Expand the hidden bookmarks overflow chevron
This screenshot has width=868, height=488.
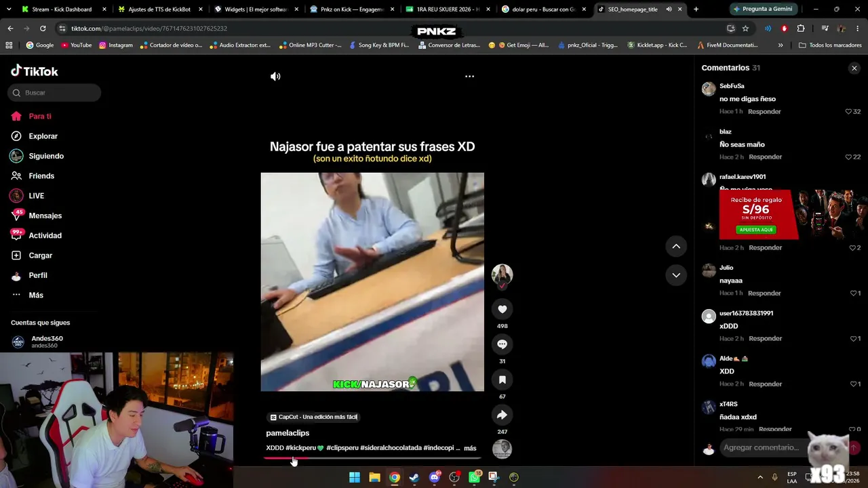coord(781,45)
